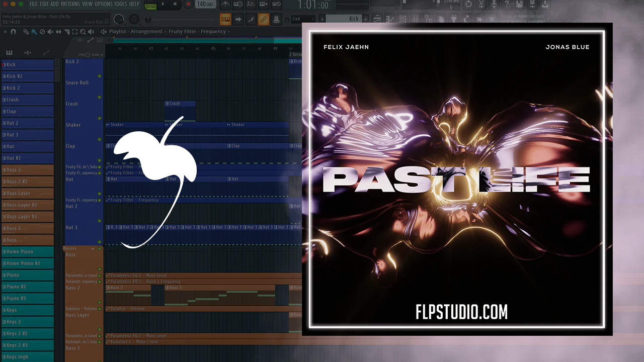Select the playlist Zoom tool
The image size is (644, 362).
[x=83, y=32]
